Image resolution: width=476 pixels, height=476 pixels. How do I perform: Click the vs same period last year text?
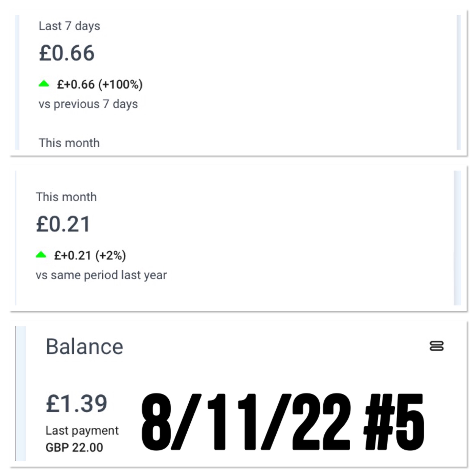point(101,275)
